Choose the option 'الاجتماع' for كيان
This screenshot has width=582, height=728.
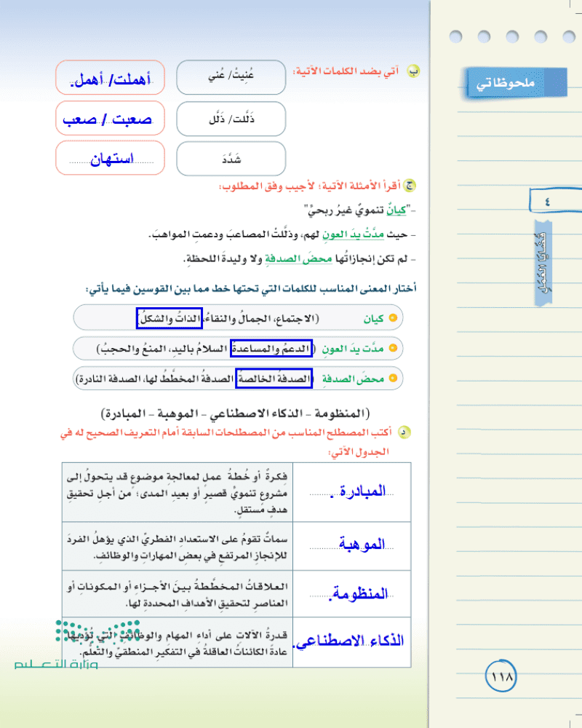(x=297, y=319)
